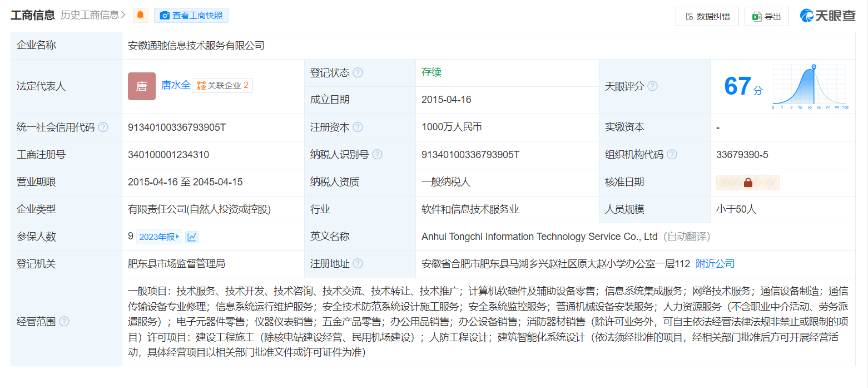Open the 附近公司 link
Screen dimensions: 868x388
pos(715,264)
